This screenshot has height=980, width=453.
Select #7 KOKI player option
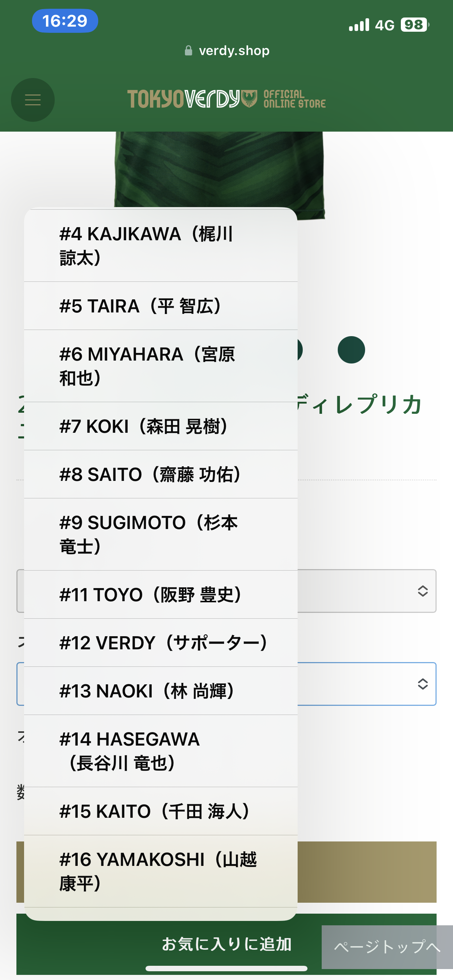(160, 426)
